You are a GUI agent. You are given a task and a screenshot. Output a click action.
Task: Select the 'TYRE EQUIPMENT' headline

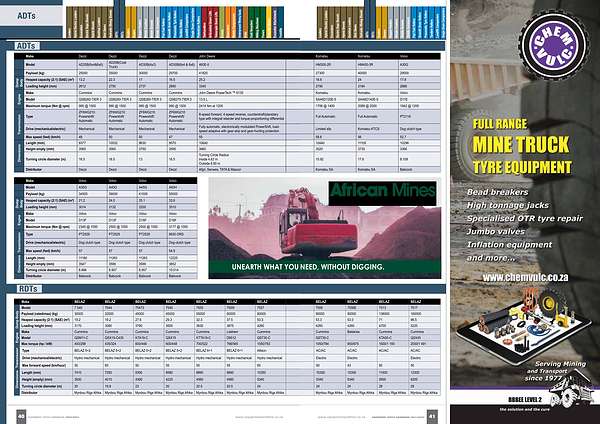(522, 167)
